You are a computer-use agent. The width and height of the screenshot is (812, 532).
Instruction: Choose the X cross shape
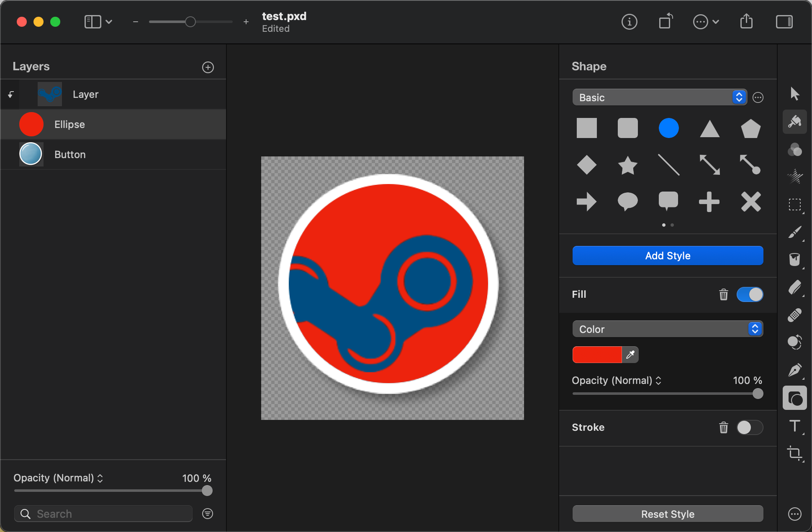click(751, 202)
